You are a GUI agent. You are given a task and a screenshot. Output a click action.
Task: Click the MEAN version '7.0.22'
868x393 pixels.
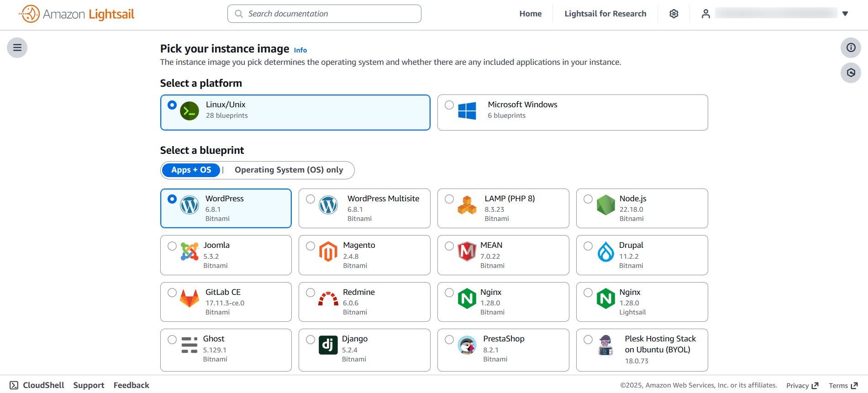490,257
